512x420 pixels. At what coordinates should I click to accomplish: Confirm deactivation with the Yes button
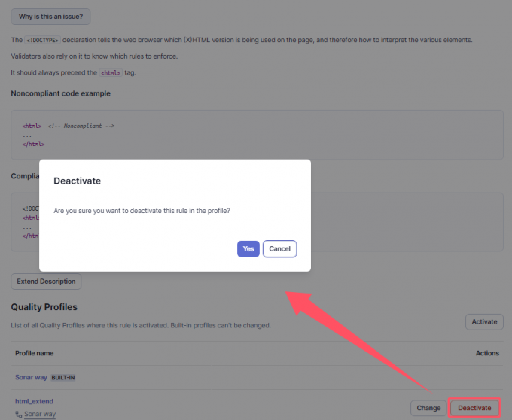pyautogui.click(x=248, y=249)
